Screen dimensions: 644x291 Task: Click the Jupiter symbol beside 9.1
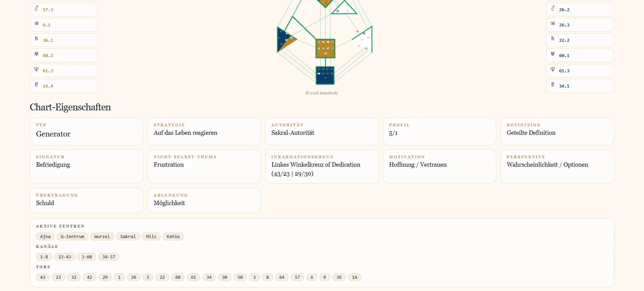click(x=36, y=23)
